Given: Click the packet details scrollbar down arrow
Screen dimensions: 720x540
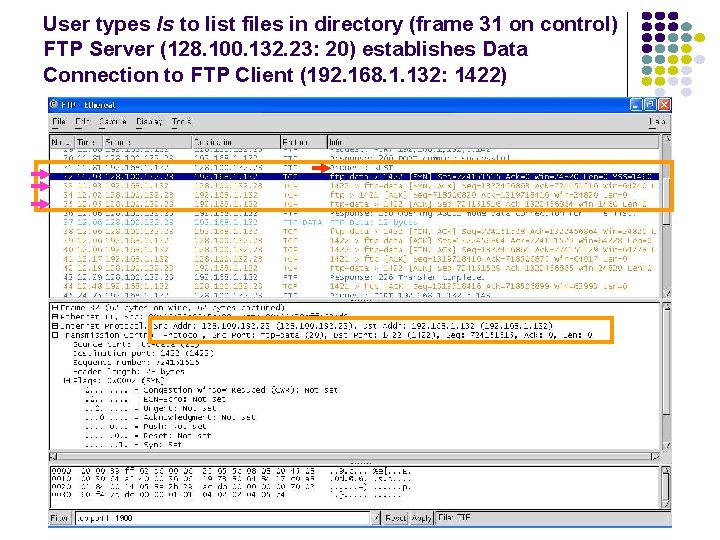Looking at the screenshot, I should click(x=667, y=445).
